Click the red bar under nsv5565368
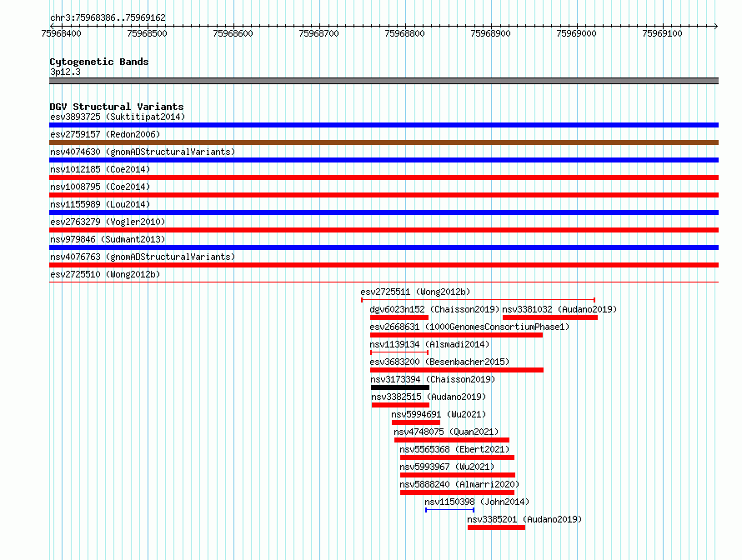Image resolution: width=742 pixels, height=560 pixels. [x=457, y=457]
